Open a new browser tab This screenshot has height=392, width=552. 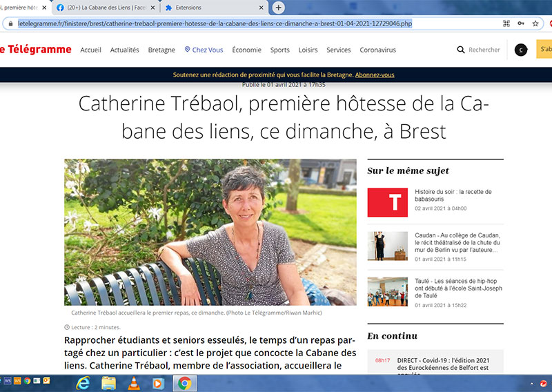tap(278, 8)
